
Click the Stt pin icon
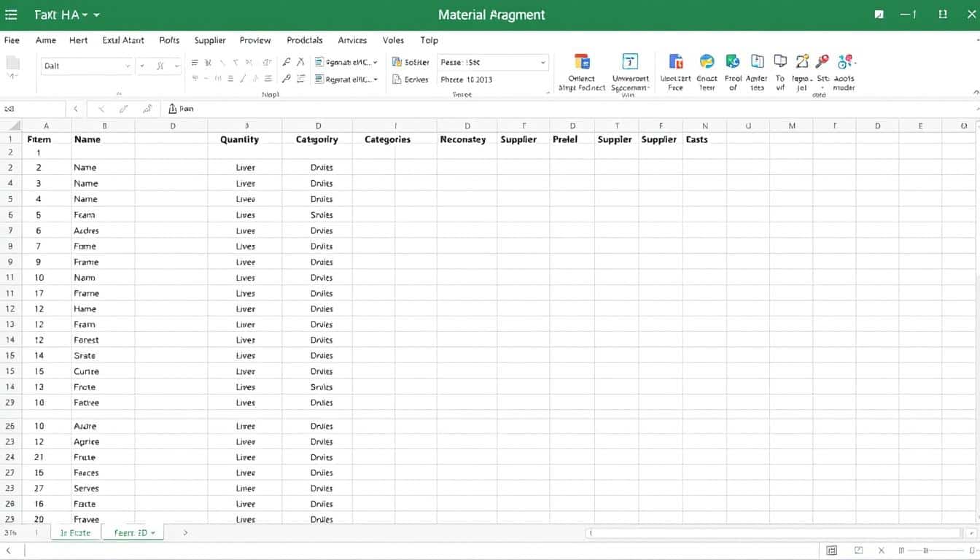(x=822, y=62)
